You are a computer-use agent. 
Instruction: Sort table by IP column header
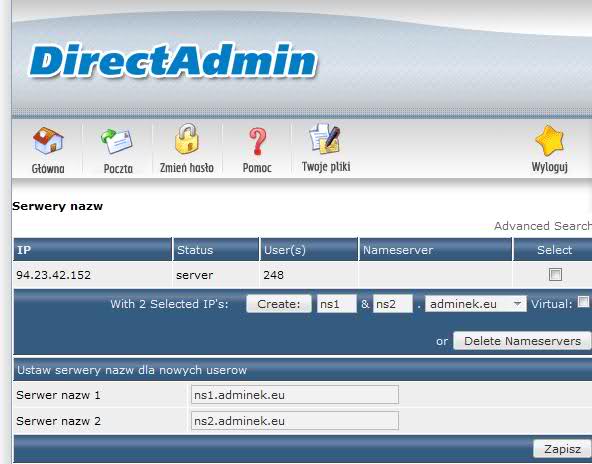[24, 250]
